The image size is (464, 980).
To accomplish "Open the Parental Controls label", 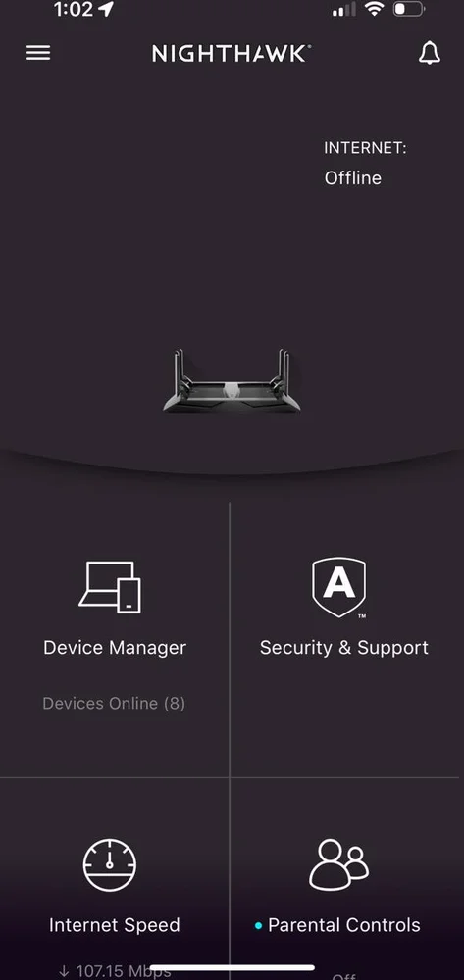I will [344, 925].
